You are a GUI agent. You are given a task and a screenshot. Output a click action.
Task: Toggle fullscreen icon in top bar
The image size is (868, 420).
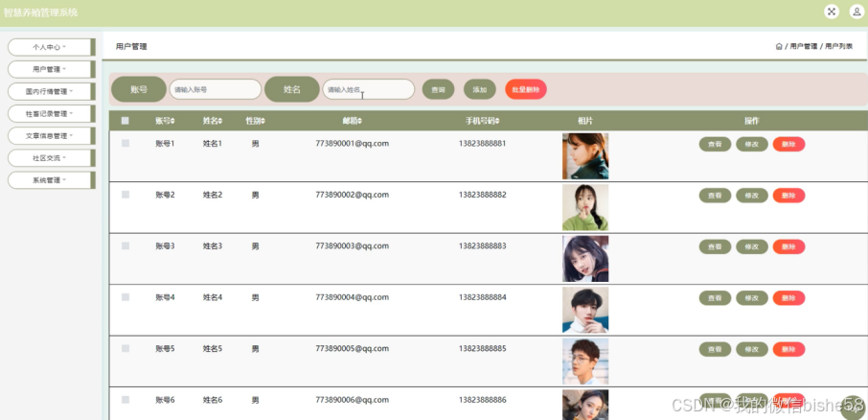[832, 12]
